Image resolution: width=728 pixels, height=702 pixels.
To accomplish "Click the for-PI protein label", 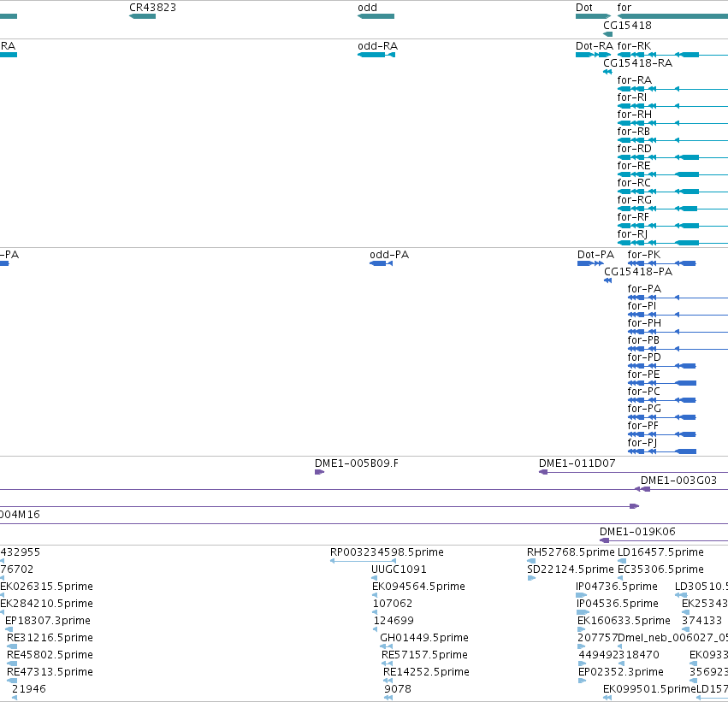I will 642,306.
